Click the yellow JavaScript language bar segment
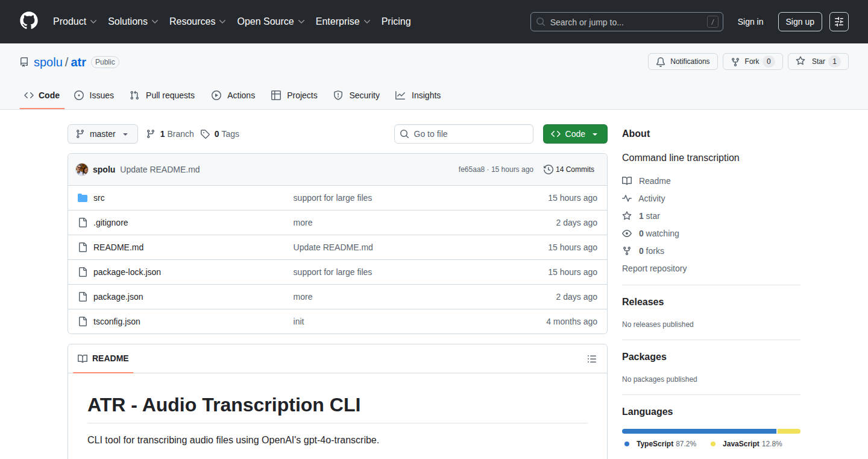The height and width of the screenshot is (459, 868). pyautogui.click(x=789, y=431)
